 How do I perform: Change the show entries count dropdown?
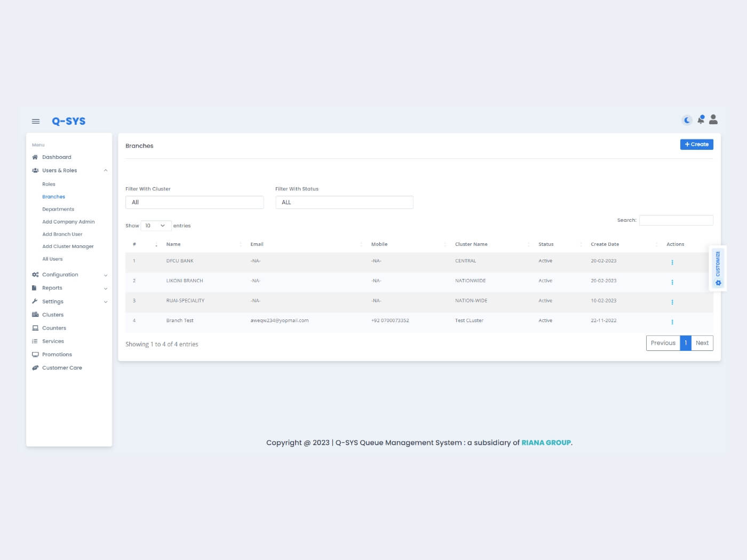point(156,226)
